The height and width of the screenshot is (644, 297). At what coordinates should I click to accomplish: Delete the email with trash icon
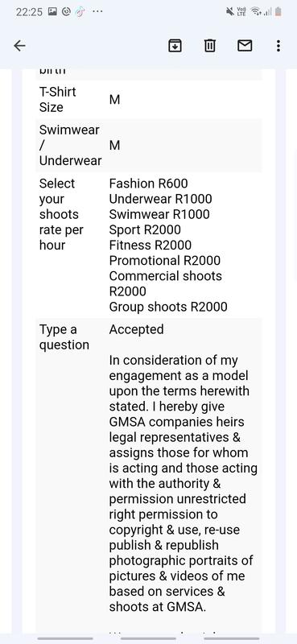tap(210, 46)
